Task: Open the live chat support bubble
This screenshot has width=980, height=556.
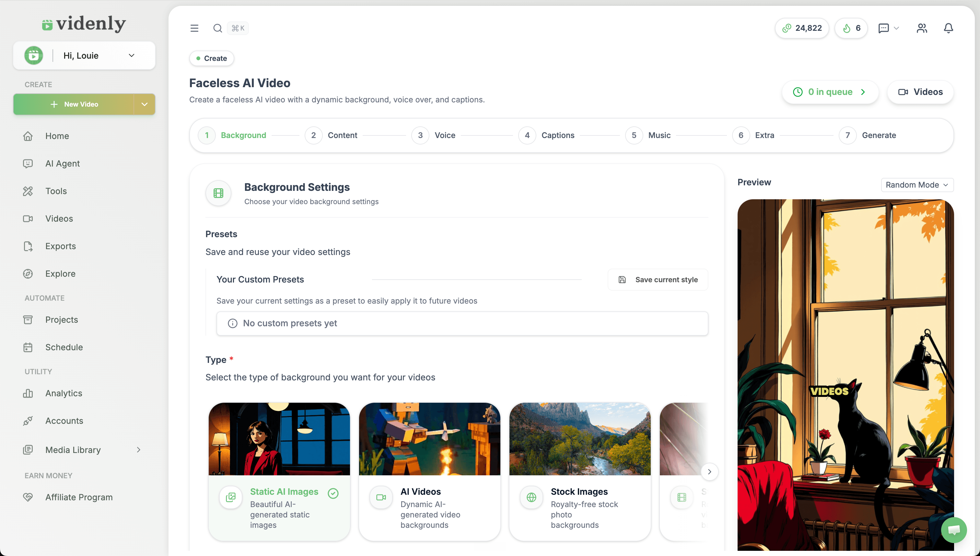Action: 954,530
